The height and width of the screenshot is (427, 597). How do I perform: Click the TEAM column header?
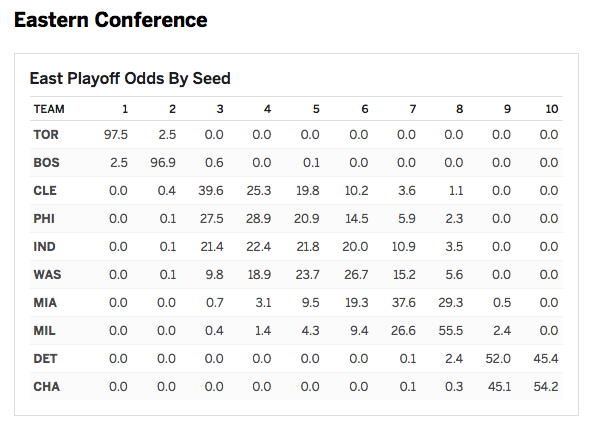[x=49, y=109]
